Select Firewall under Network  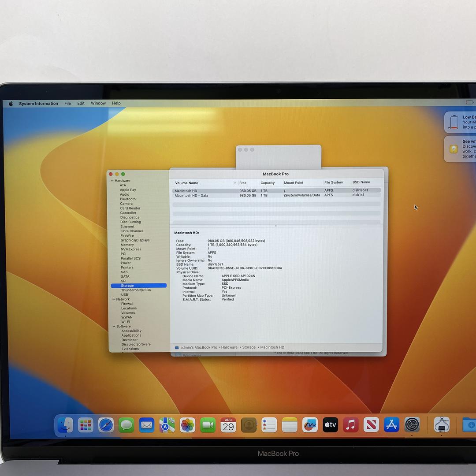point(127,304)
